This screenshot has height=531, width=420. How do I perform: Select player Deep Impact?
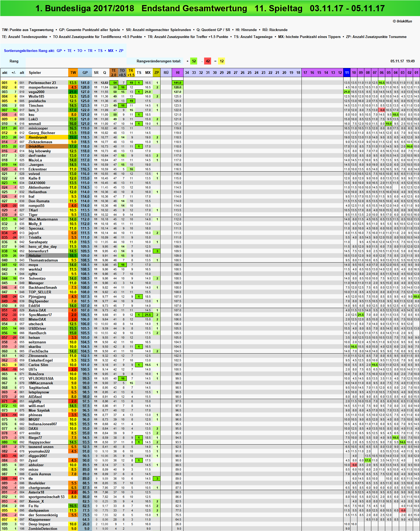click(x=39, y=524)
